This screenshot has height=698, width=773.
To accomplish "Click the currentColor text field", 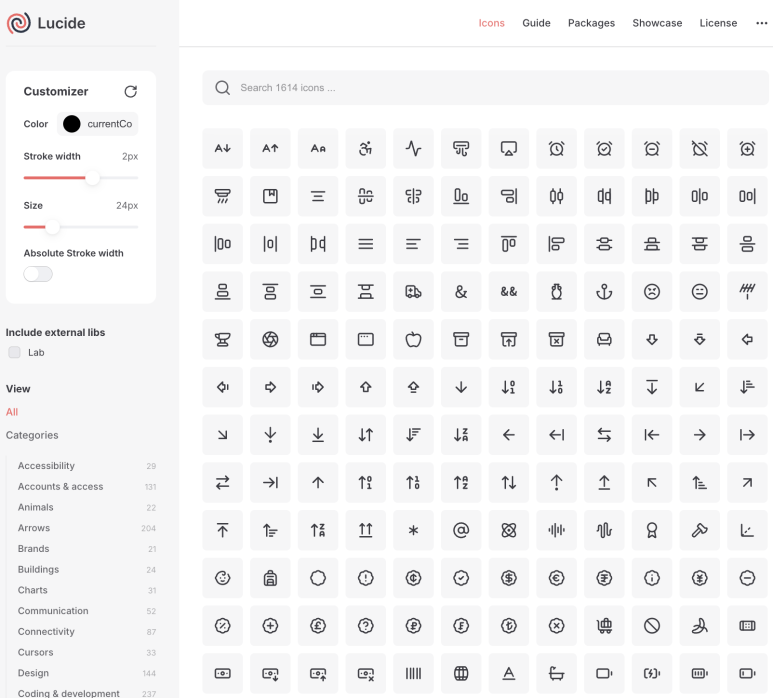I will tap(110, 124).
